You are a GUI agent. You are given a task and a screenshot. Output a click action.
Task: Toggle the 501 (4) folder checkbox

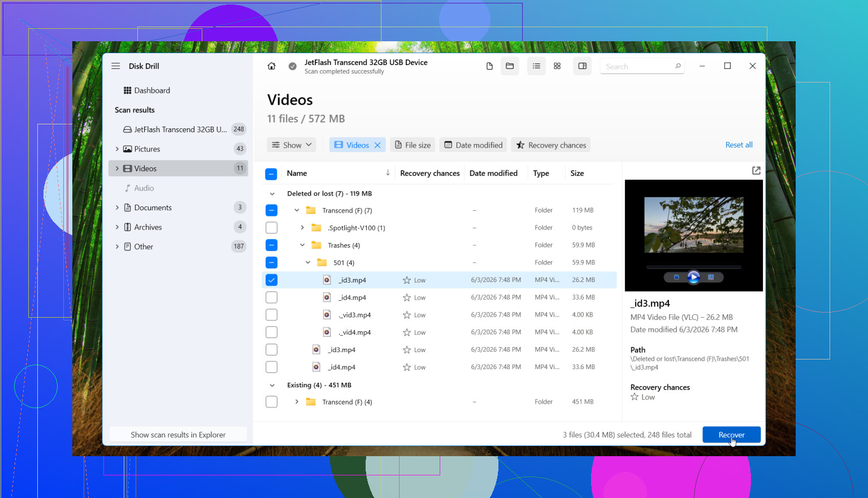[271, 263]
